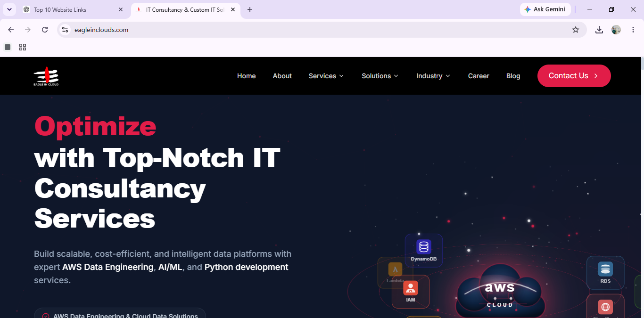
Task: Open the About nav link
Action: pyautogui.click(x=282, y=76)
